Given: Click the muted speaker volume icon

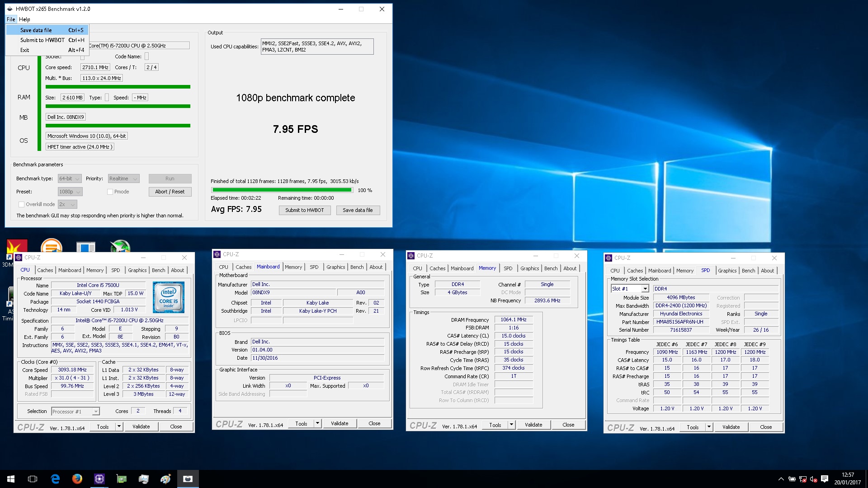Looking at the screenshot, I should click(x=813, y=479).
